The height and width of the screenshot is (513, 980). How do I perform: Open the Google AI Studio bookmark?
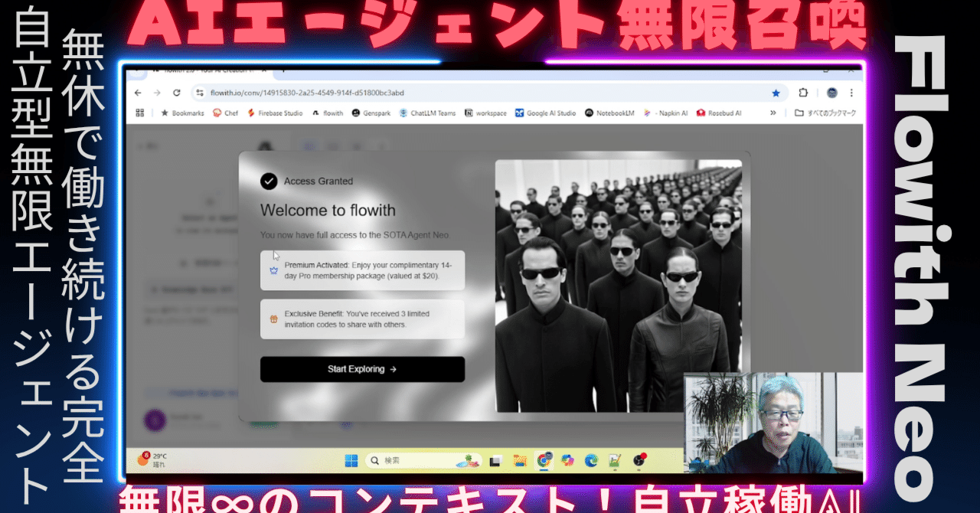[x=547, y=112]
